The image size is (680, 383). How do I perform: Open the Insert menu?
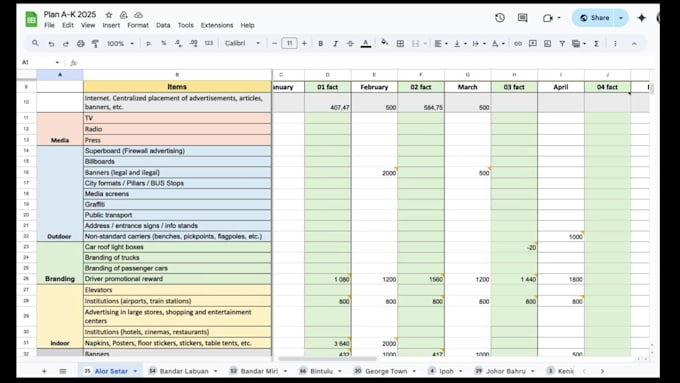tap(111, 25)
